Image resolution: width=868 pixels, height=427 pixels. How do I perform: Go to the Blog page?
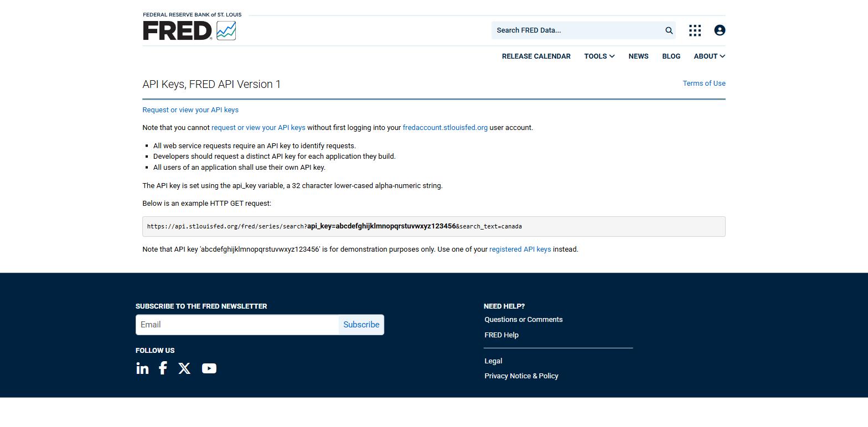671,56
